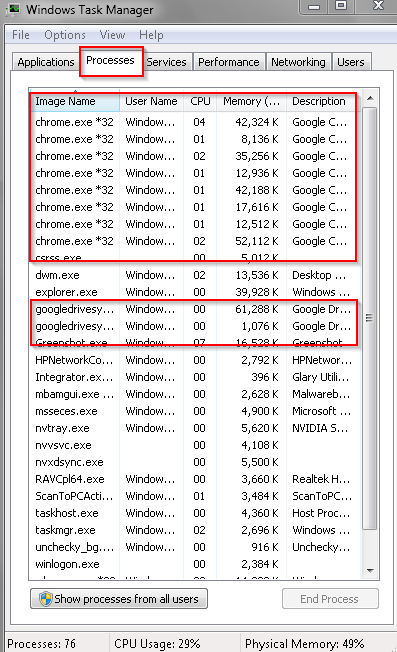The image size is (397, 652).
Task: Open the View menu
Action: pyautogui.click(x=112, y=35)
